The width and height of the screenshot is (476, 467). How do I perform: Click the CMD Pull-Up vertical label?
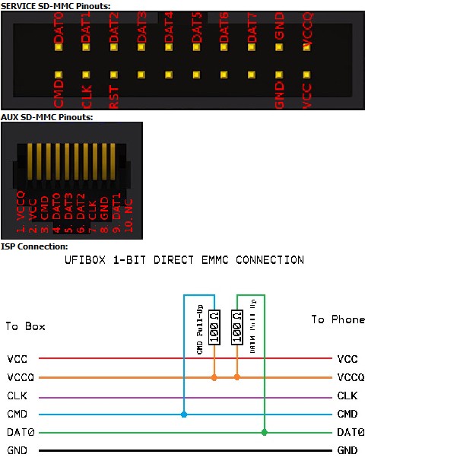[200, 329]
